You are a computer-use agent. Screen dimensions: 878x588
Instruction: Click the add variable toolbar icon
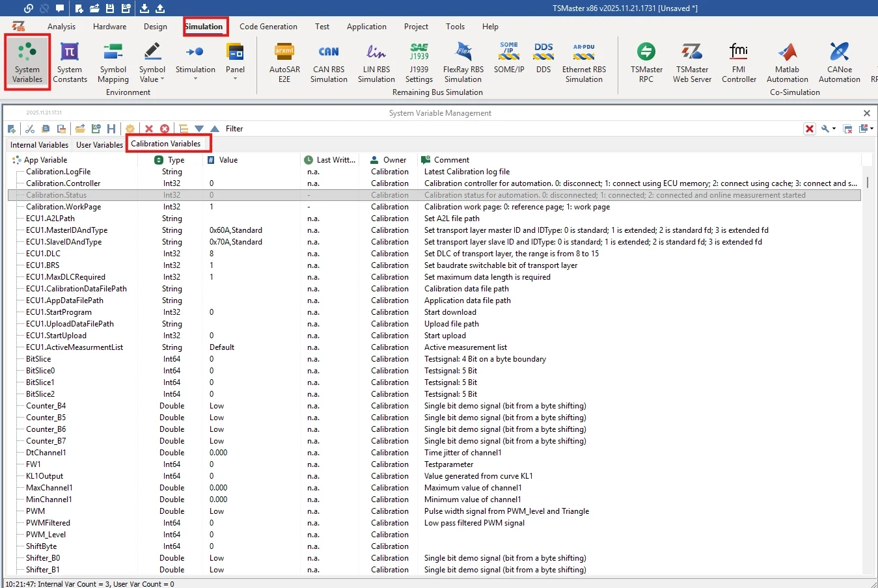tap(12, 129)
